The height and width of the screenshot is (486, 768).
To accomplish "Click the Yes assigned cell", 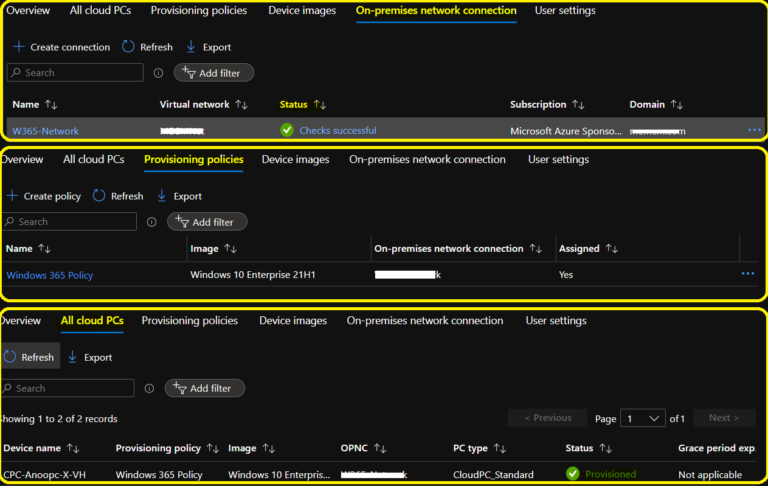I will click(566, 274).
